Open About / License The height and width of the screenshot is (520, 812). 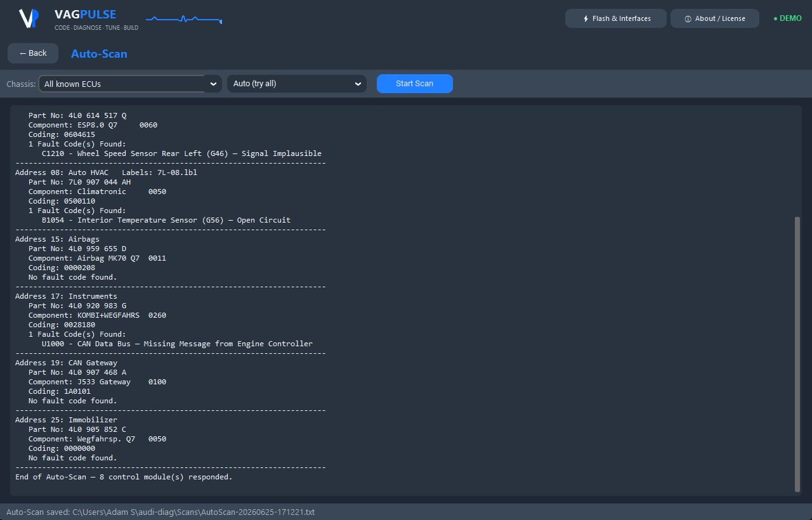click(715, 18)
